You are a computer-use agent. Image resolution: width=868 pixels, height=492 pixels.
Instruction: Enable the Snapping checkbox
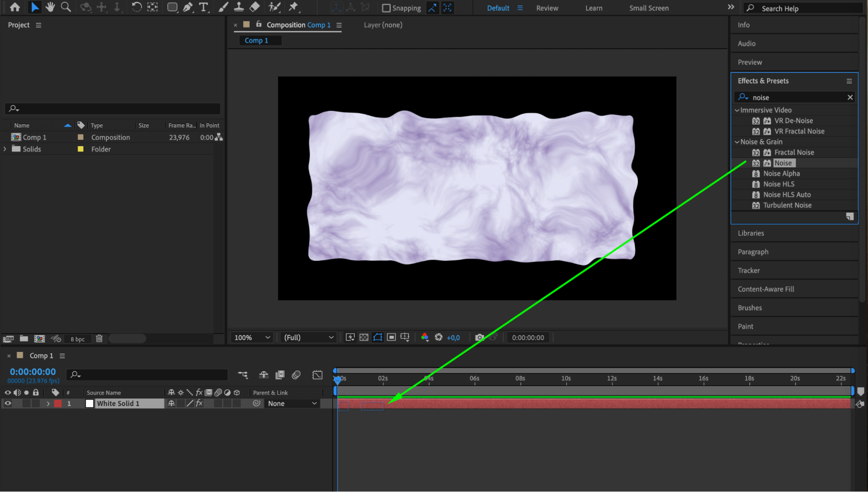click(386, 8)
